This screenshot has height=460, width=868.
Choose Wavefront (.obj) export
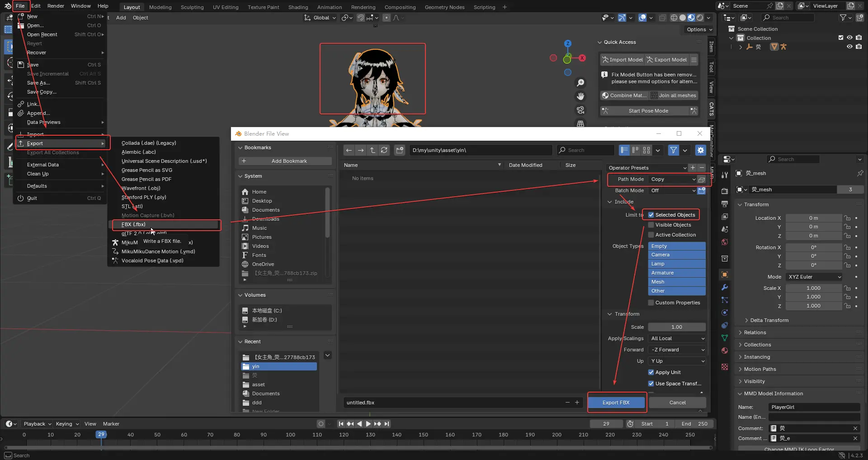coord(141,188)
